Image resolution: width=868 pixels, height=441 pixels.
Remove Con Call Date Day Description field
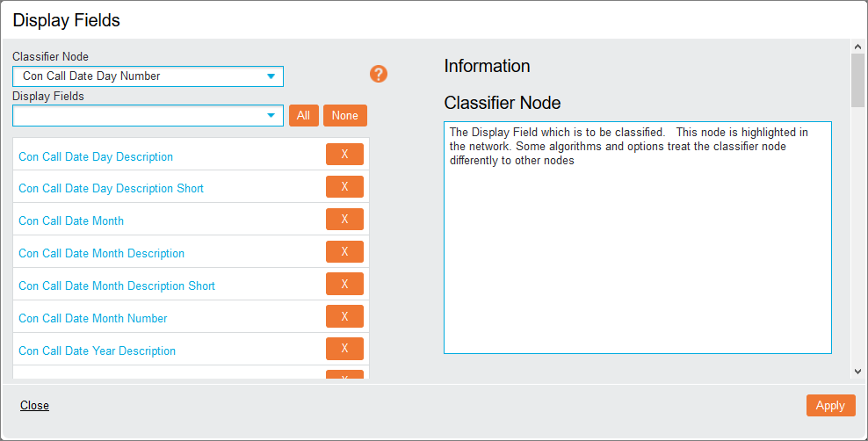(344, 155)
